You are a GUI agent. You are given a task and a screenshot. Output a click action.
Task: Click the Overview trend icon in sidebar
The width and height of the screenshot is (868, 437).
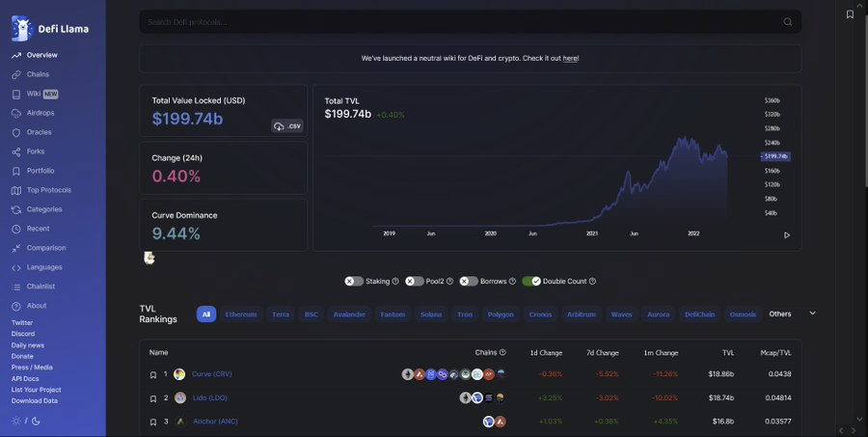[x=16, y=55]
